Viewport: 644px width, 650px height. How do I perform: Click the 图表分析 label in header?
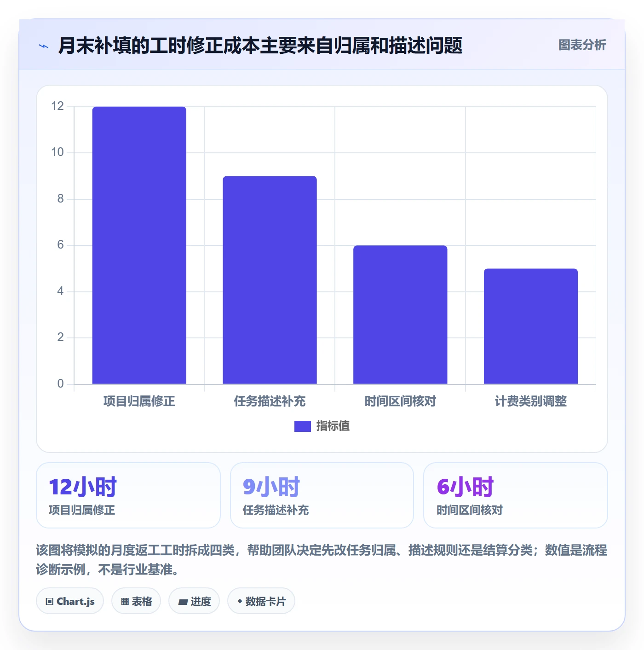[582, 45]
